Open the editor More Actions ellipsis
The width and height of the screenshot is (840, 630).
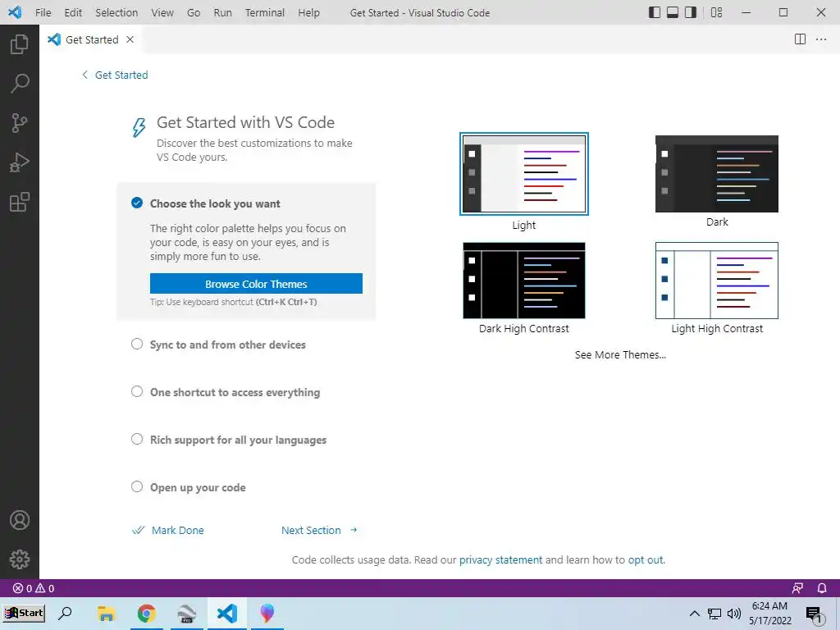click(x=820, y=39)
